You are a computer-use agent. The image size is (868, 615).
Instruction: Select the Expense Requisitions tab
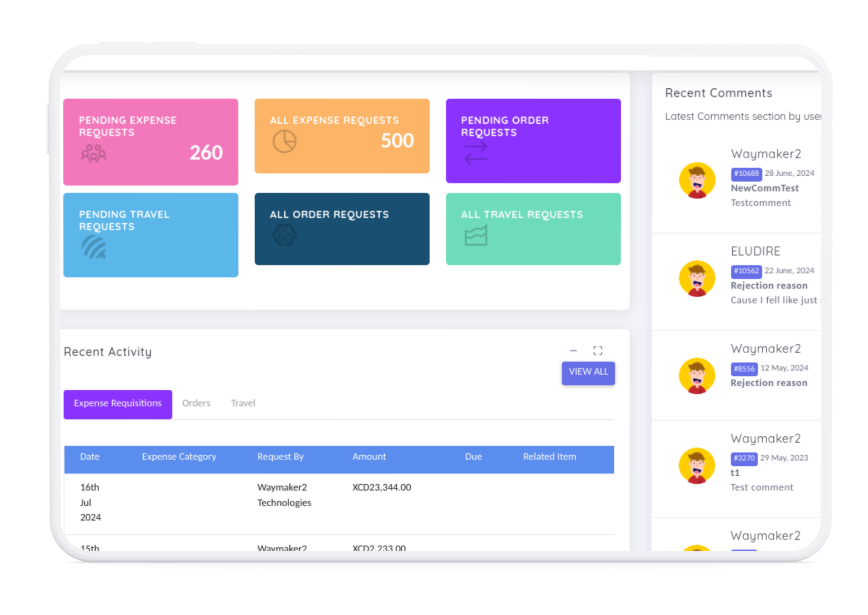118,403
